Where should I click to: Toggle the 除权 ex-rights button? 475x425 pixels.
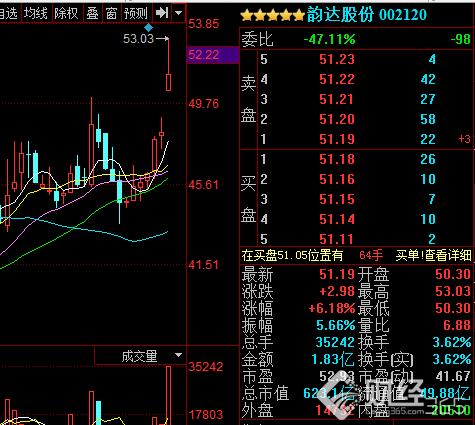(x=66, y=13)
